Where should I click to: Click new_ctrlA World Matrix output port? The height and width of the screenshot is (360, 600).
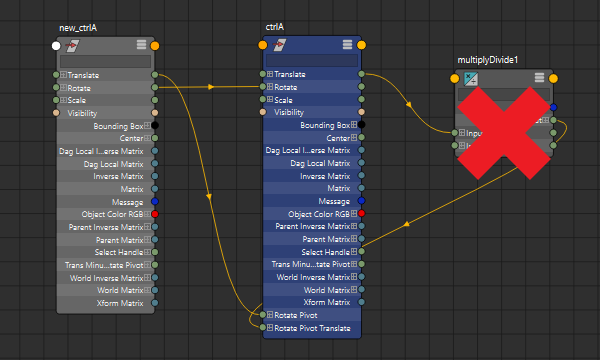click(x=155, y=290)
